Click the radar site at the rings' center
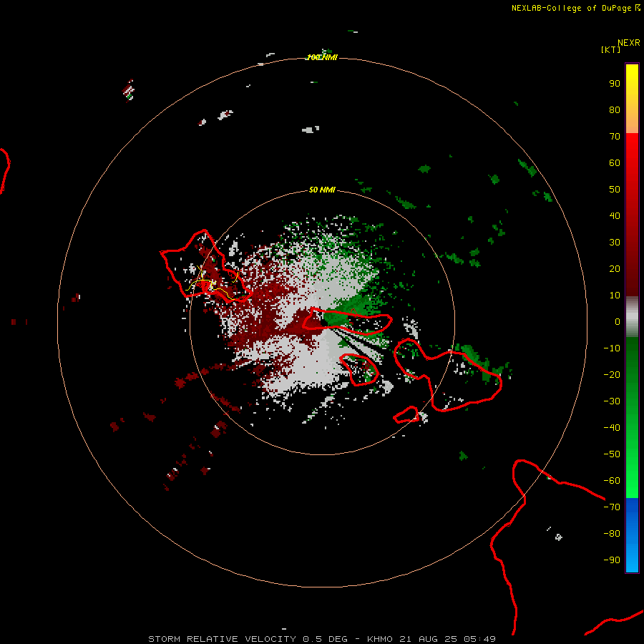This screenshot has height=644, width=644. [323, 323]
